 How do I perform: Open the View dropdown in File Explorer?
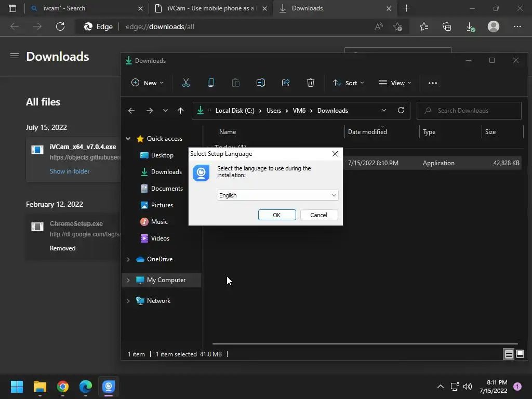(395, 83)
